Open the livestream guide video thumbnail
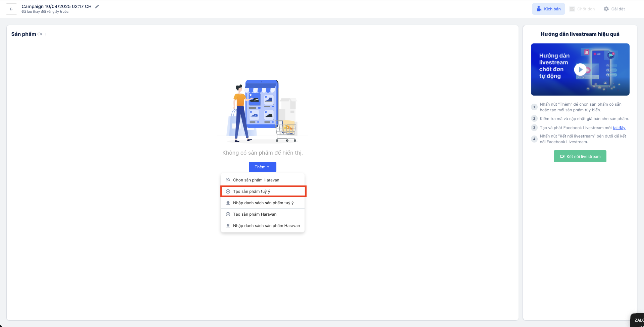 point(580,69)
